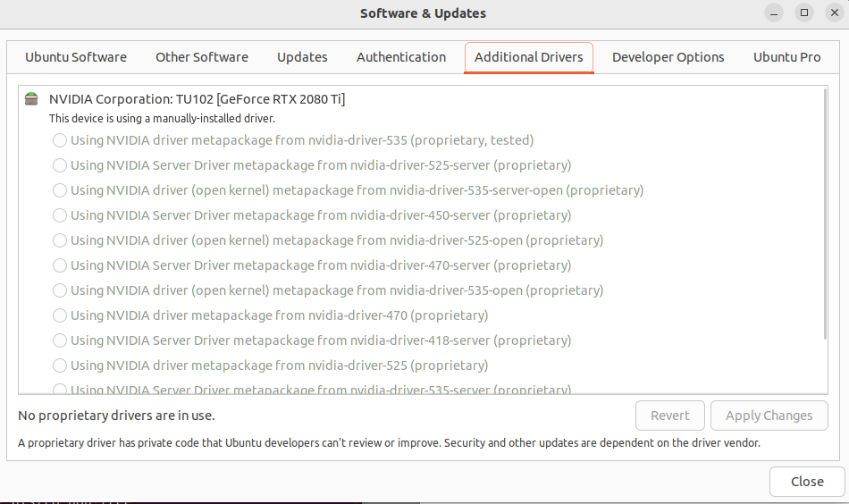
Task: Open the Authentication tab
Action: 401,57
